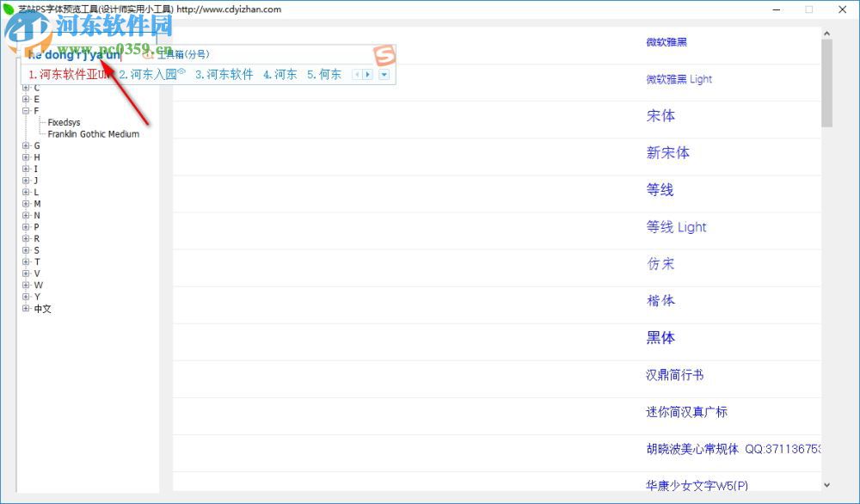Screen dimensions: 860x504
Task: Choose candidate 3.河东软件 from input suggestions
Action: click(x=225, y=74)
